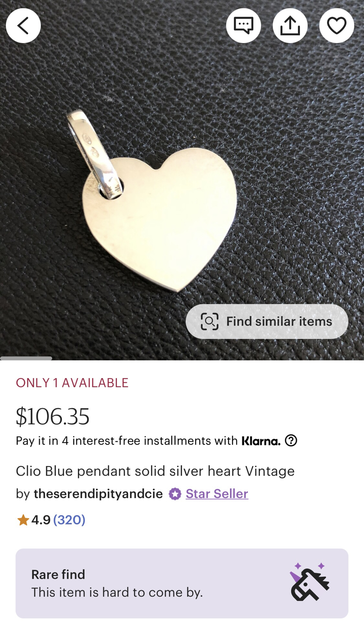Tap the Klarna installments text
Viewport: 364px width, 633px height.
point(127,440)
